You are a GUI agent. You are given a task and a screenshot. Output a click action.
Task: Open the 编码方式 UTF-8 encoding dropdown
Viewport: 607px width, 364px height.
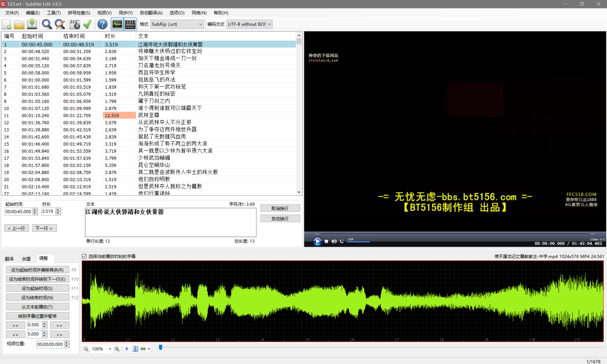click(x=269, y=24)
